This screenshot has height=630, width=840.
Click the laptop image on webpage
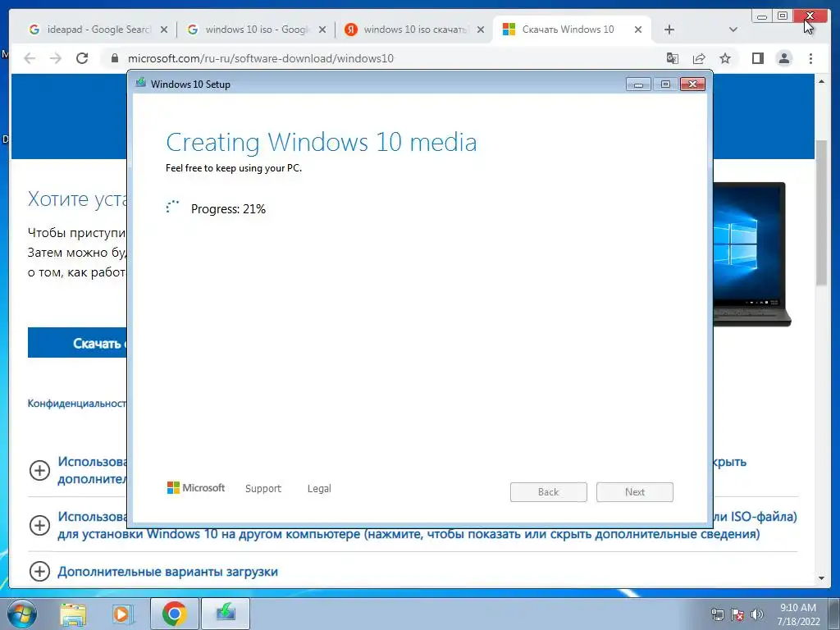[752, 254]
